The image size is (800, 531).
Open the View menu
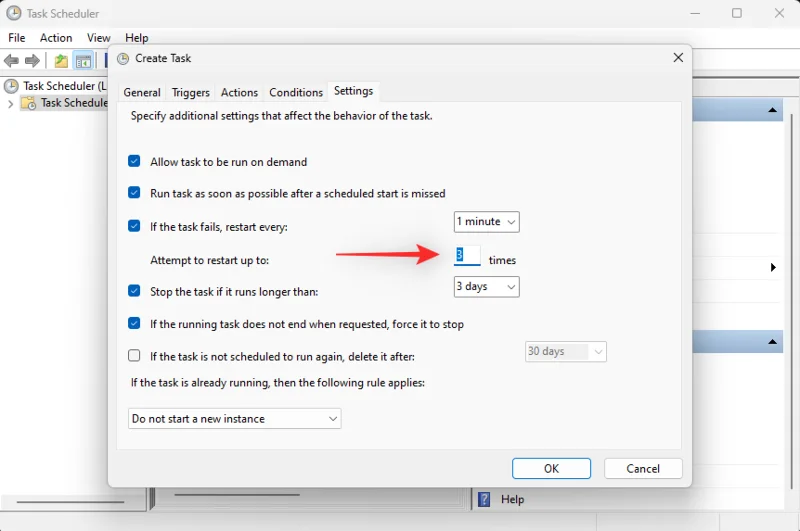pyautogui.click(x=98, y=38)
